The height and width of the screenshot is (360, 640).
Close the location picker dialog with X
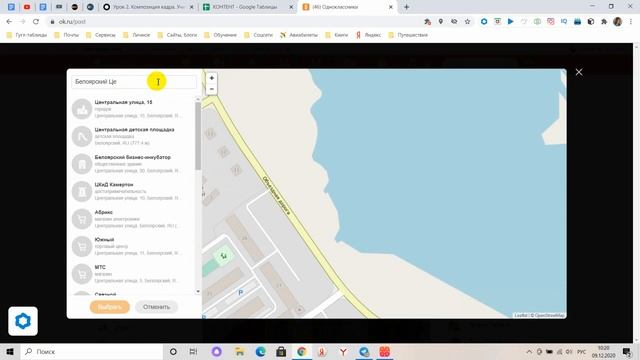(x=579, y=72)
